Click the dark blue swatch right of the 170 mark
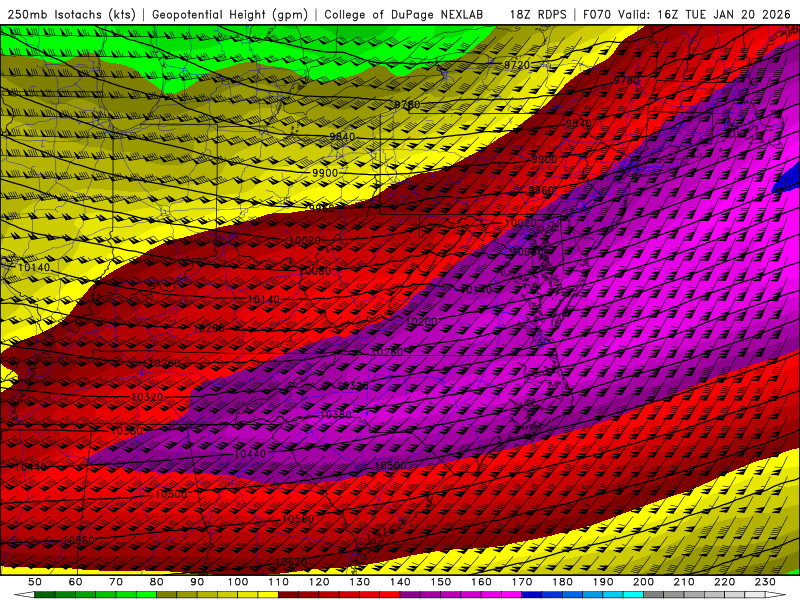This screenshot has width=800, height=600. 532,595
